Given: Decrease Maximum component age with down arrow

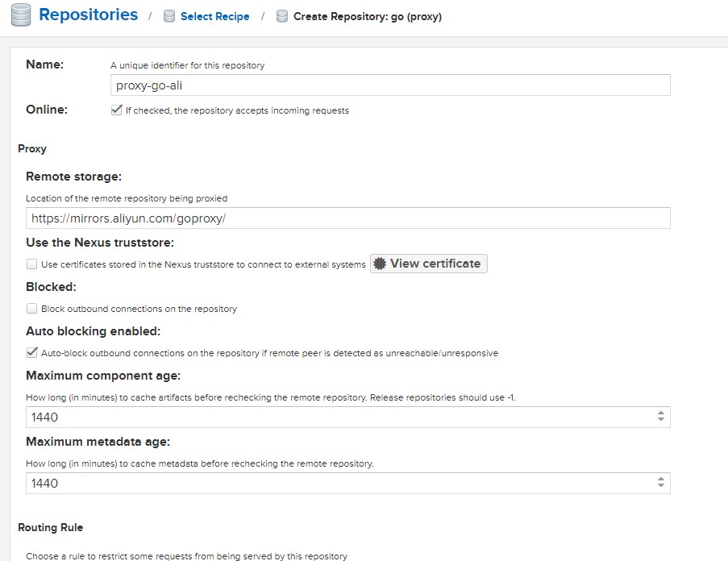Looking at the screenshot, I should (660, 421).
